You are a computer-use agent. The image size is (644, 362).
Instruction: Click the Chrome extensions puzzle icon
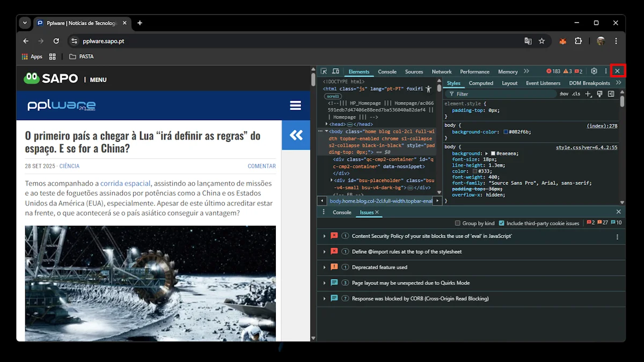click(x=578, y=41)
